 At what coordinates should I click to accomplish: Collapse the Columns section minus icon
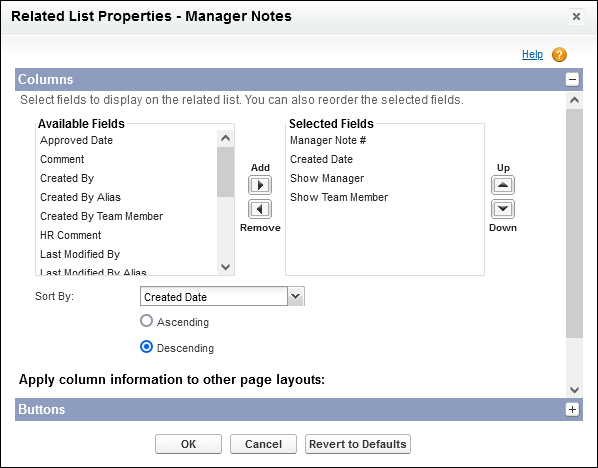point(572,79)
